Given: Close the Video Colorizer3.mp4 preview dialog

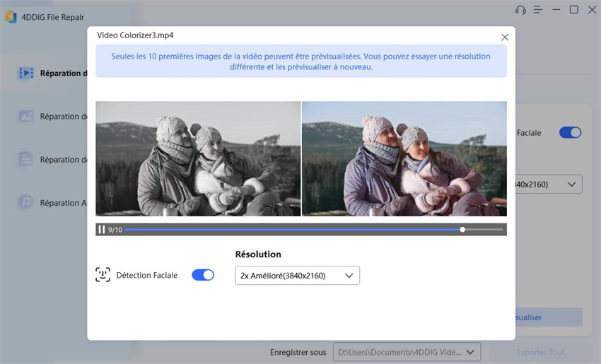Looking at the screenshot, I should tap(504, 37).
